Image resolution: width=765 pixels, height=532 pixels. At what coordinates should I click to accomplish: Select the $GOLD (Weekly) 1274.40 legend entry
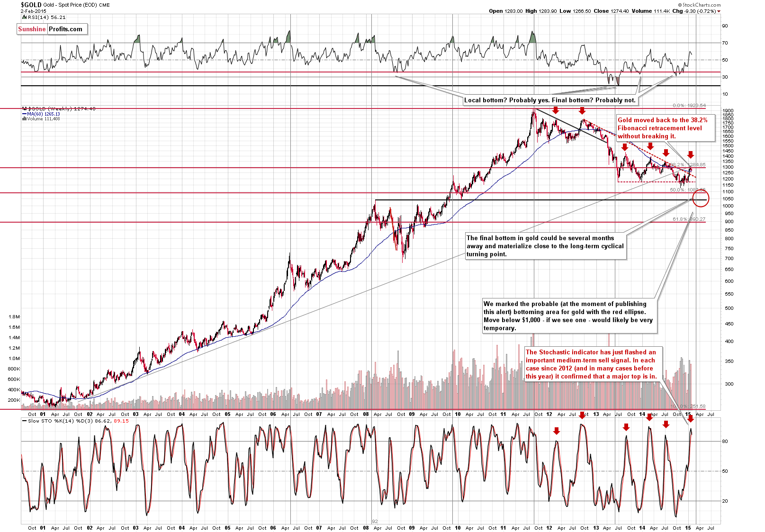(59, 109)
